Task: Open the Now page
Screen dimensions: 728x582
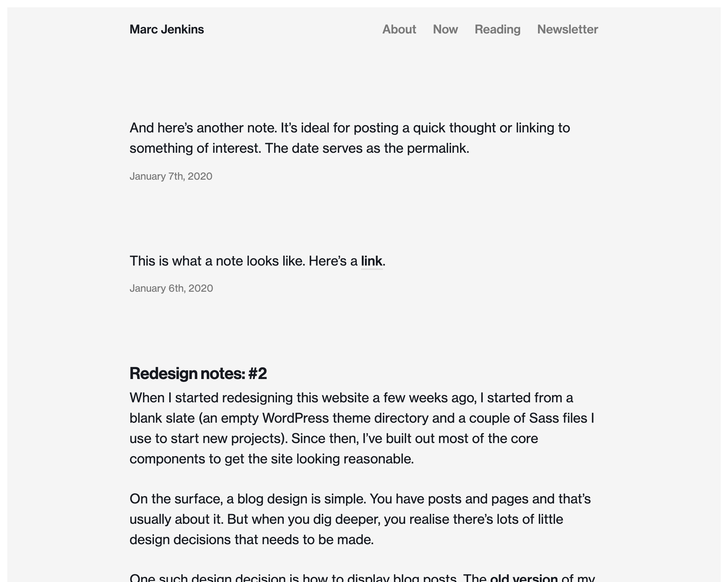Action: [x=445, y=29]
